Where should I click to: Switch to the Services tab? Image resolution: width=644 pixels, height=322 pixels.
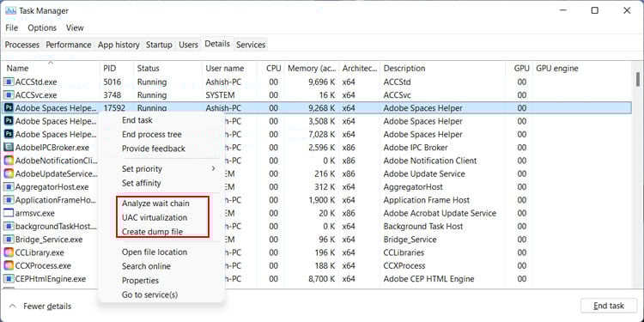[x=251, y=45]
